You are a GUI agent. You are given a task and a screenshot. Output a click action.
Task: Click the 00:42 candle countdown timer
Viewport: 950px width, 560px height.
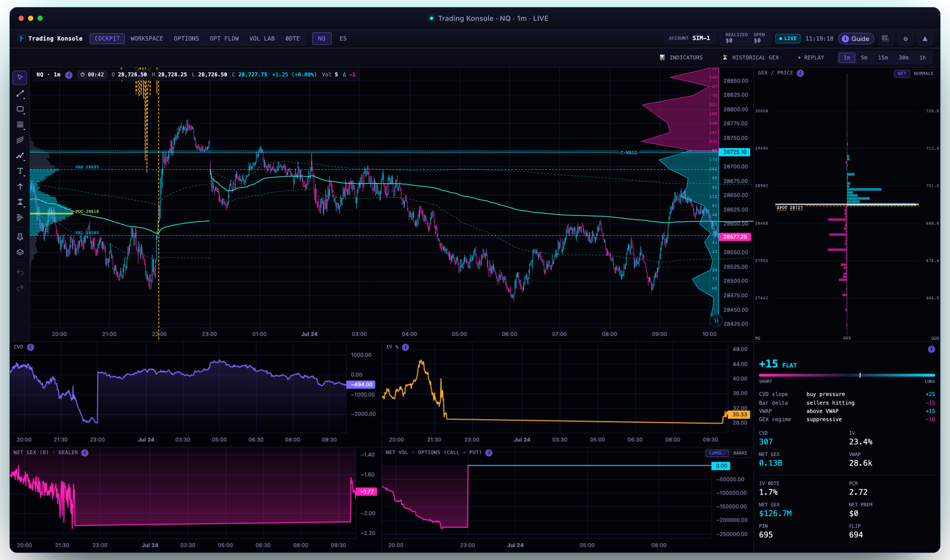92,75
